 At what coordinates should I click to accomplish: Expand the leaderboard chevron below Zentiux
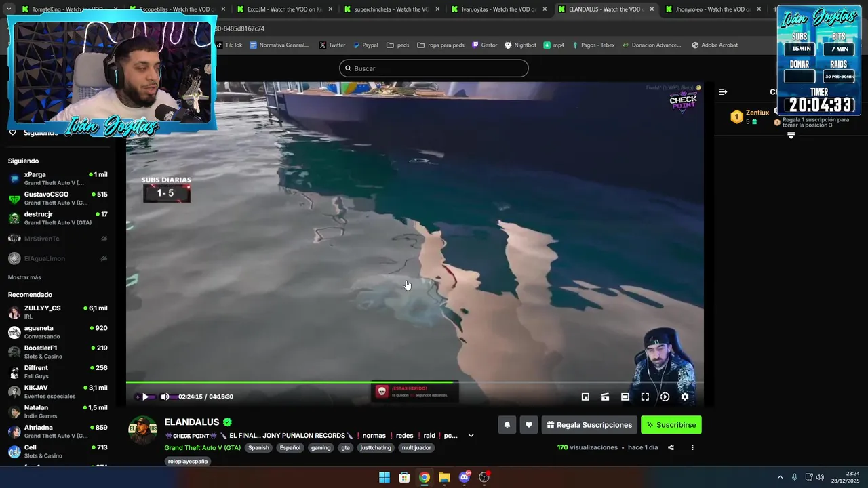click(791, 135)
